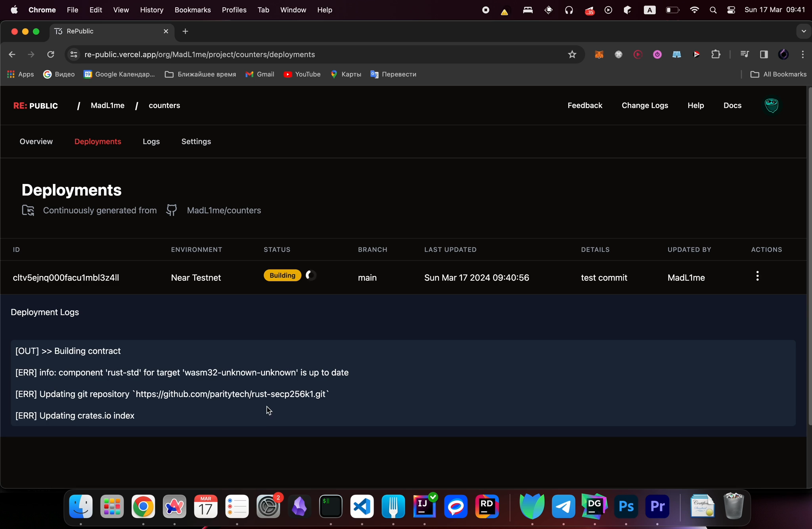Click the rust-secp256k1.git repository log line

click(x=172, y=394)
